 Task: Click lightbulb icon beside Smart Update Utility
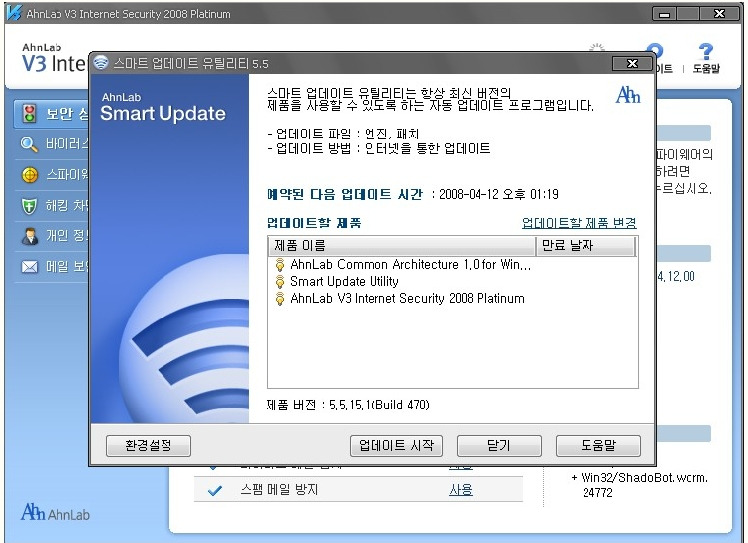[280, 282]
